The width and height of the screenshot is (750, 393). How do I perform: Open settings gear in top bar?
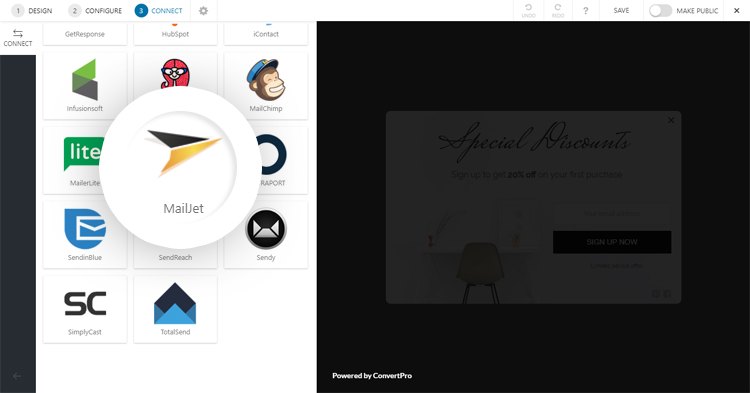pos(203,11)
